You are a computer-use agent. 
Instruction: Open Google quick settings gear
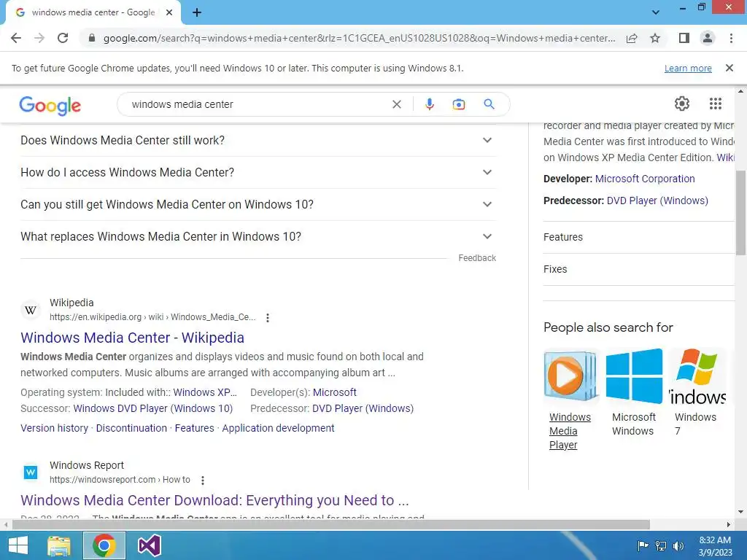click(x=682, y=104)
